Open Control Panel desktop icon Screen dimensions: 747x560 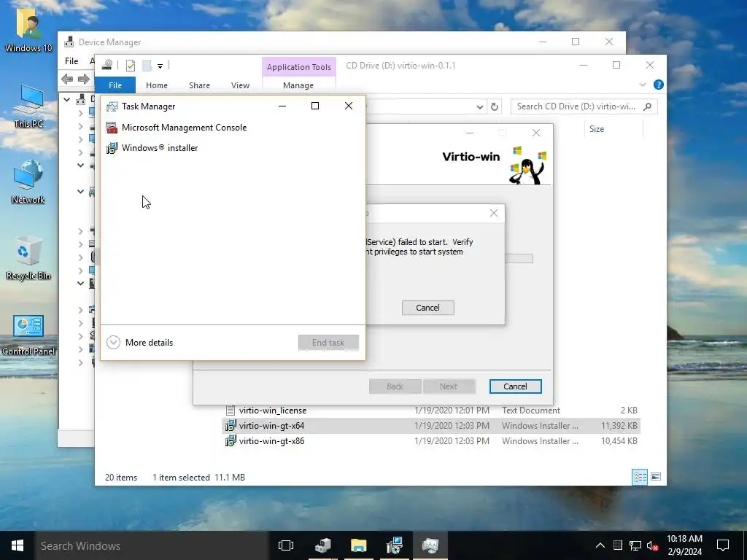point(28,335)
